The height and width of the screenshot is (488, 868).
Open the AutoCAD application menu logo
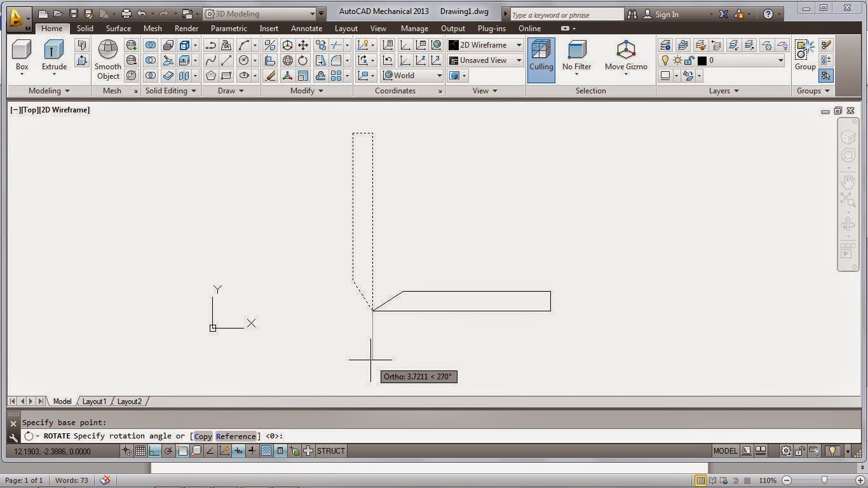click(x=19, y=20)
